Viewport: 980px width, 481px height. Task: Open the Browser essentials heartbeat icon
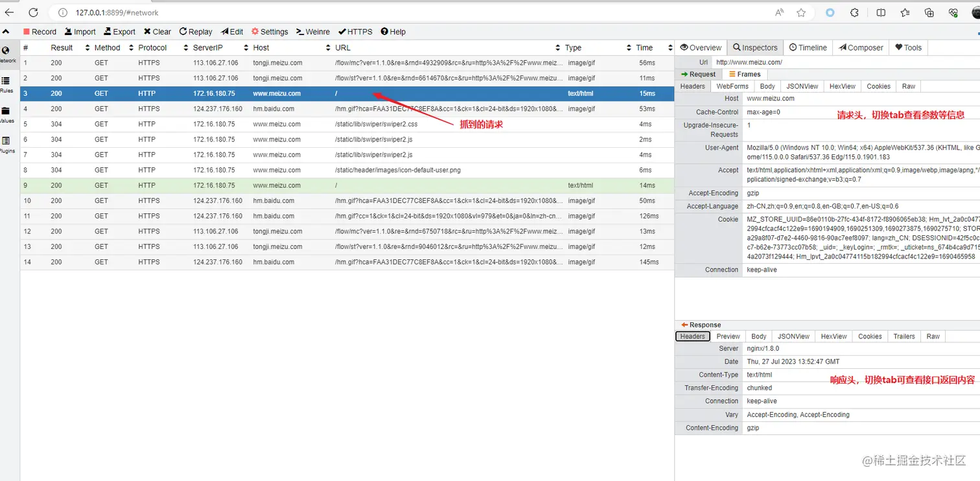tap(953, 12)
